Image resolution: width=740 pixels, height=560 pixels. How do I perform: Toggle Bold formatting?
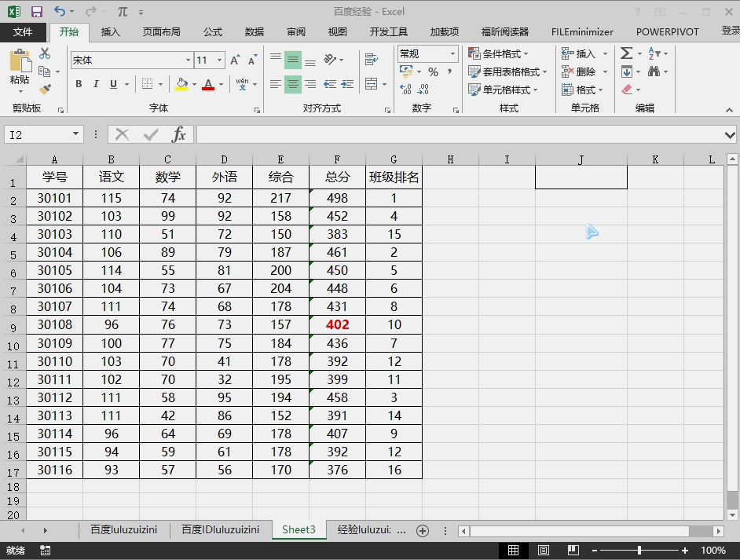[x=79, y=84]
